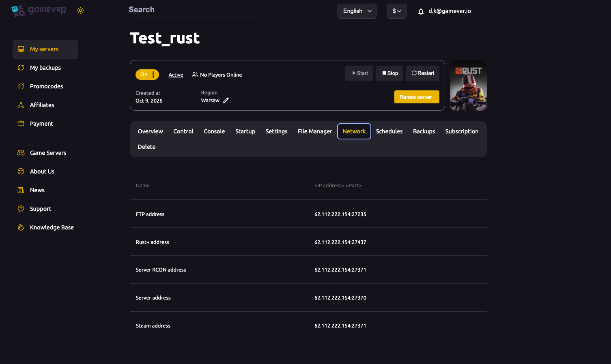611x364 pixels.
Task: Switch to the Subscription tab
Action: (462, 131)
